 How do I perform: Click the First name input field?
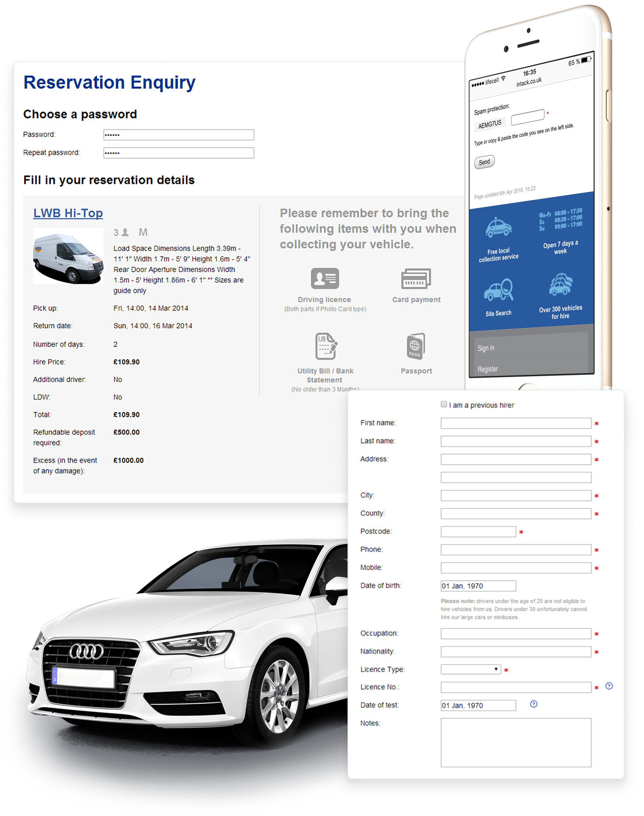point(516,423)
